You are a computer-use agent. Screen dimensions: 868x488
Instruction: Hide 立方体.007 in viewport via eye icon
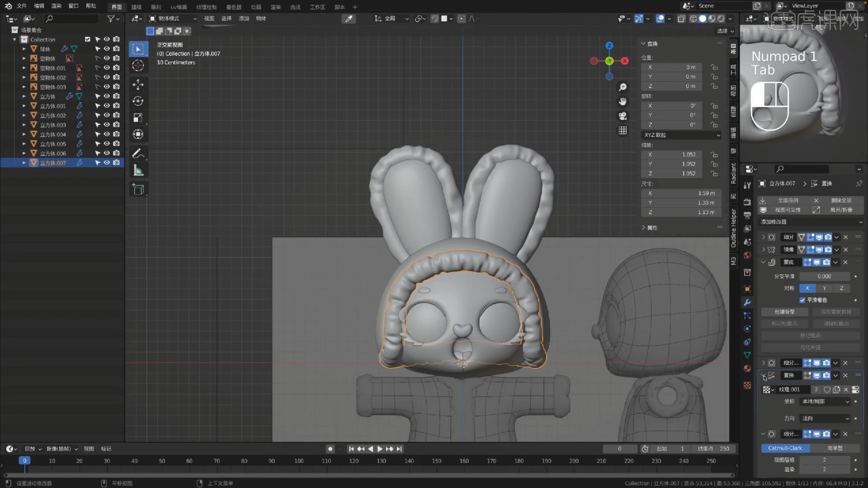pos(107,163)
